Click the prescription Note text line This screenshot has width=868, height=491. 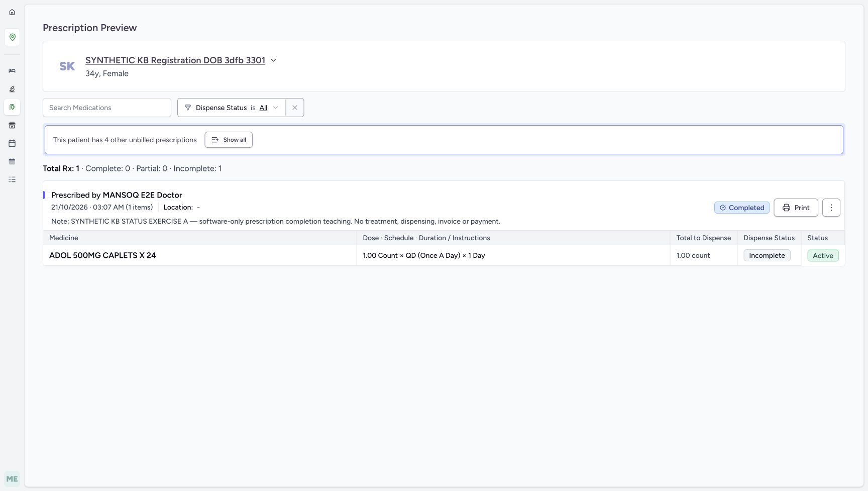click(276, 221)
